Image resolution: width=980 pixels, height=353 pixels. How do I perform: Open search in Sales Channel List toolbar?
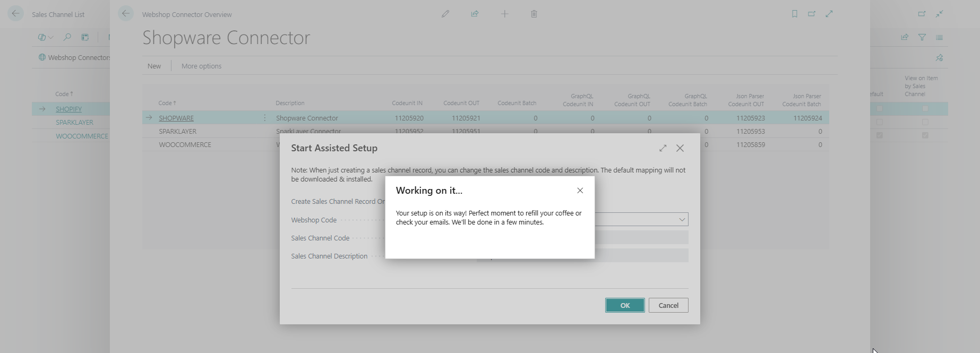click(x=67, y=37)
